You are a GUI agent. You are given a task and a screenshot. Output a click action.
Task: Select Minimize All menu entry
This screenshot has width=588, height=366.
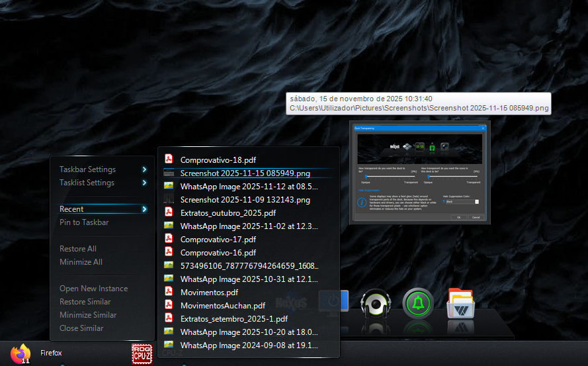pos(81,262)
